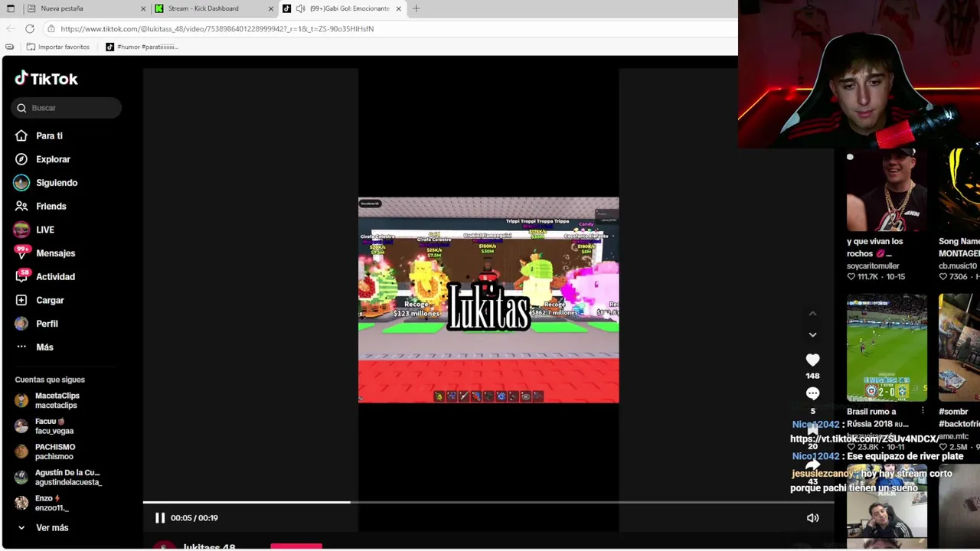Open the Brasil rumo a Rússia video
Viewport: 980px width, 551px height.
click(x=887, y=348)
